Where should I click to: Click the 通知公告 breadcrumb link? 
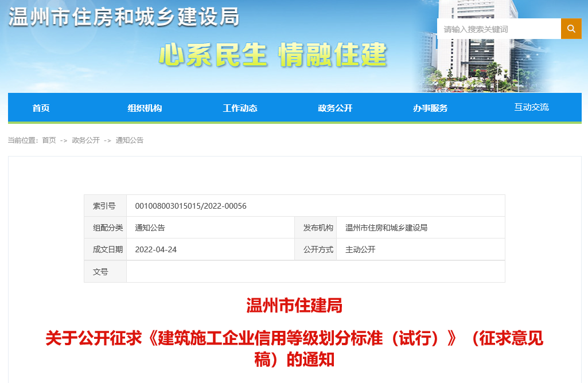click(x=130, y=140)
